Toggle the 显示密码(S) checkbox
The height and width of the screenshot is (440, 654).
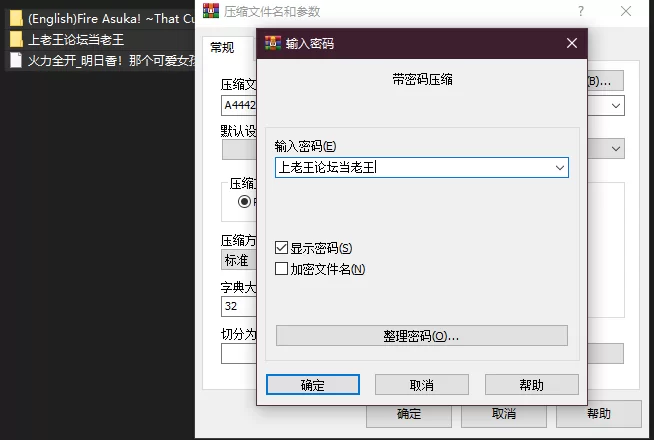[x=282, y=248]
